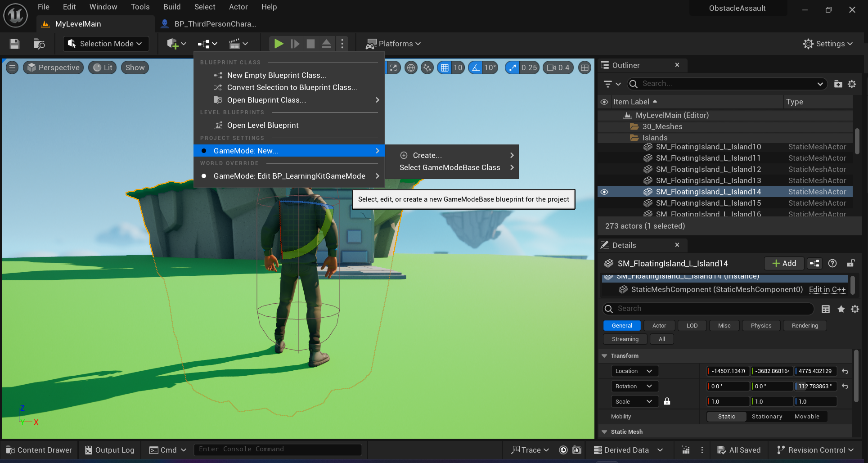This screenshot has height=463, width=868.
Task: Open Outliner filter options dropdown
Action: (612, 84)
